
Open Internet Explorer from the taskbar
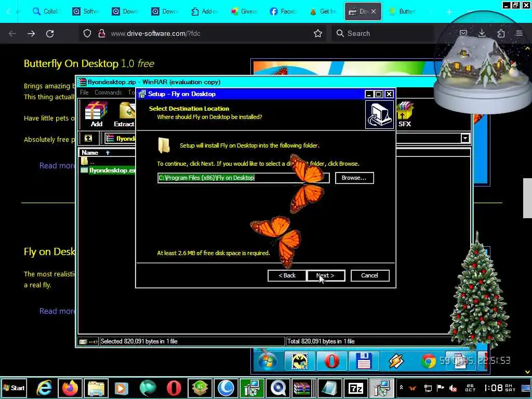44,388
